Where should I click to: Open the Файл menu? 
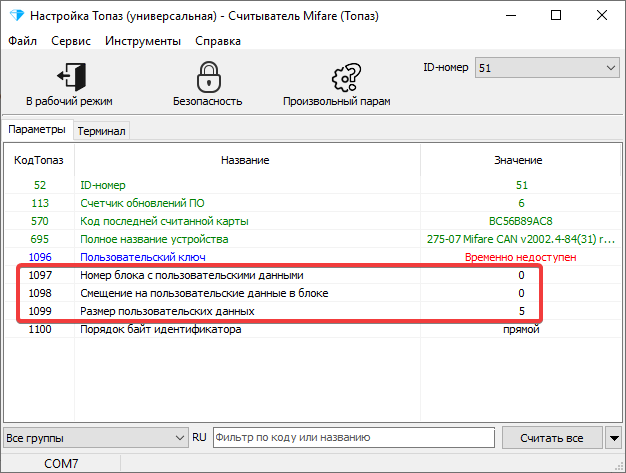[x=22, y=41]
